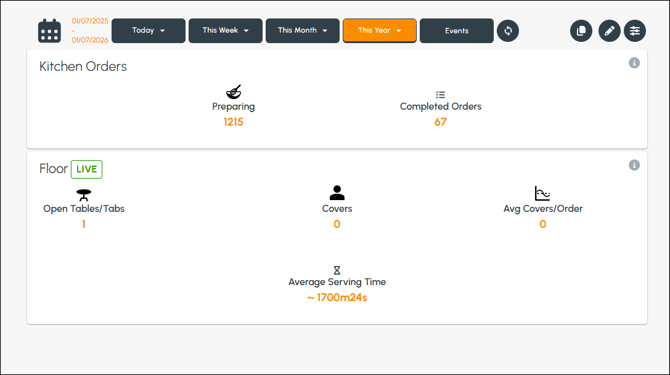Click the Preparing label
Image resolution: width=670 pixels, height=375 pixels.
[x=233, y=107]
